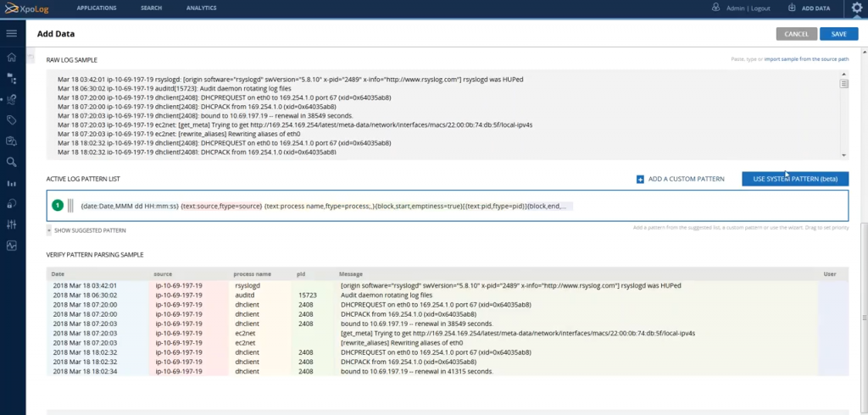Click the Save button
Viewport: 868px width, 415px height.
point(838,34)
